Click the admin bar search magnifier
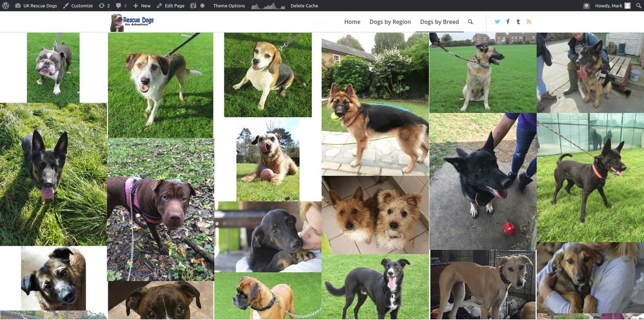The width and height of the screenshot is (644, 320). 638,5
